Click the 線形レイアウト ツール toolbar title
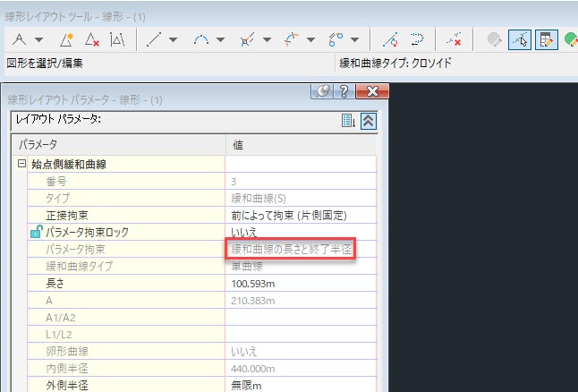 click(x=75, y=17)
